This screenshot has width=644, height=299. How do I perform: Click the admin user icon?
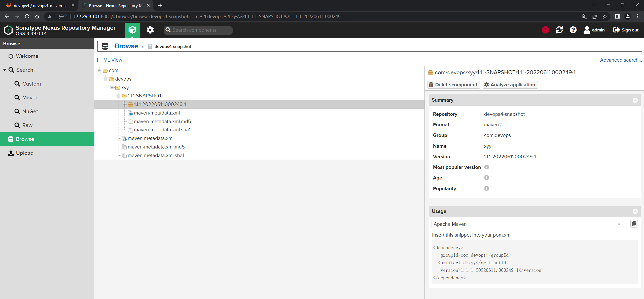click(x=587, y=30)
